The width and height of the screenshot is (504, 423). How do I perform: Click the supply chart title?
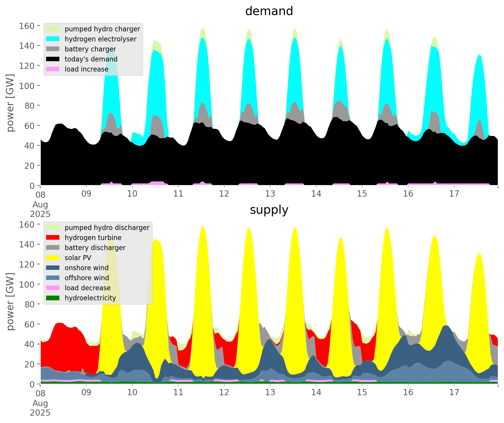coord(269,210)
